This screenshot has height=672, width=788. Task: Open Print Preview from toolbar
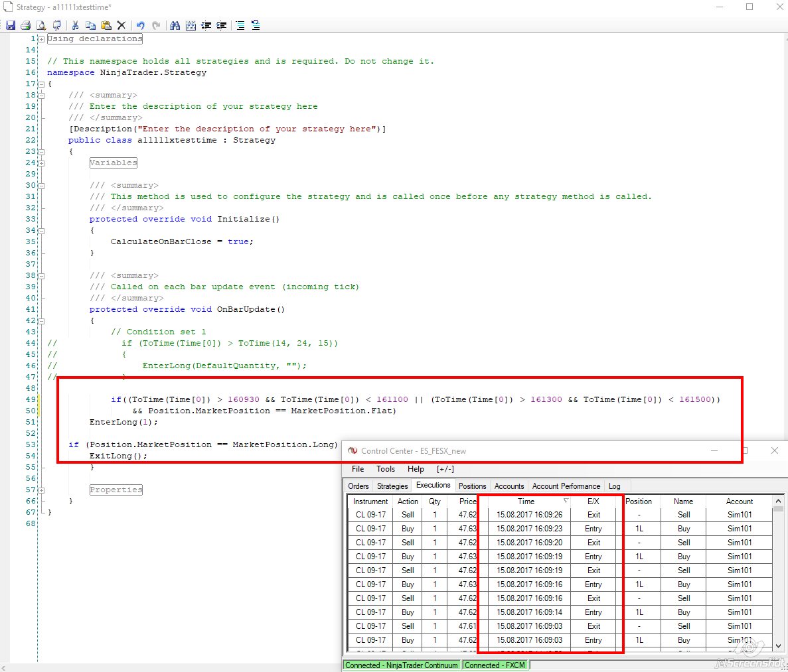41,25
